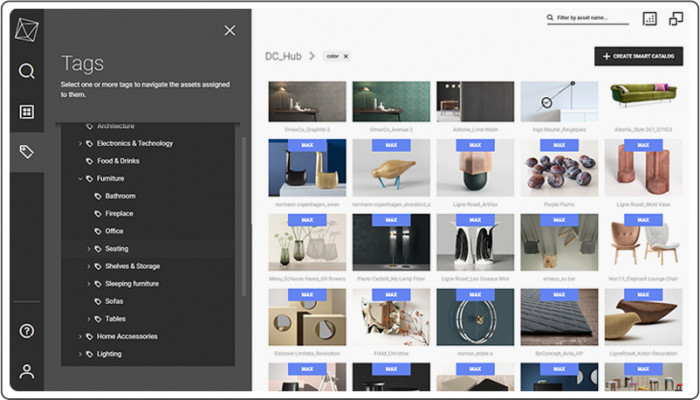Click the app logo icon in sidebar
This screenshot has height=400, width=700.
[27, 30]
